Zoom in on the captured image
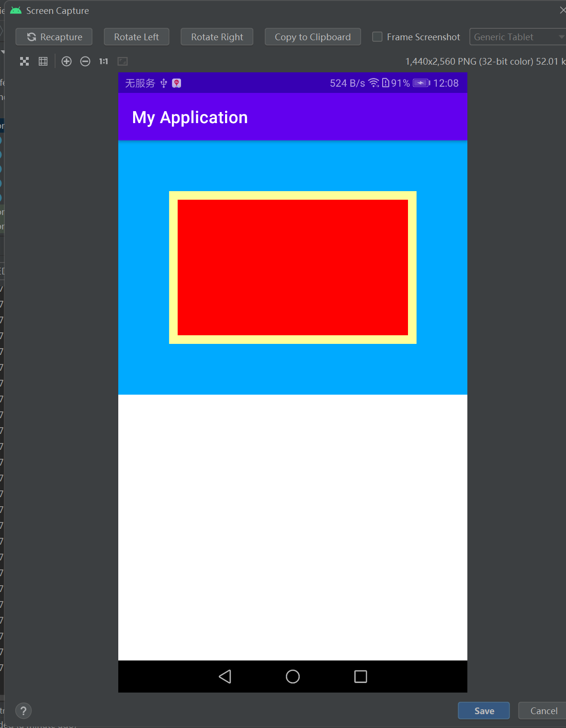The image size is (566, 728). click(x=67, y=61)
